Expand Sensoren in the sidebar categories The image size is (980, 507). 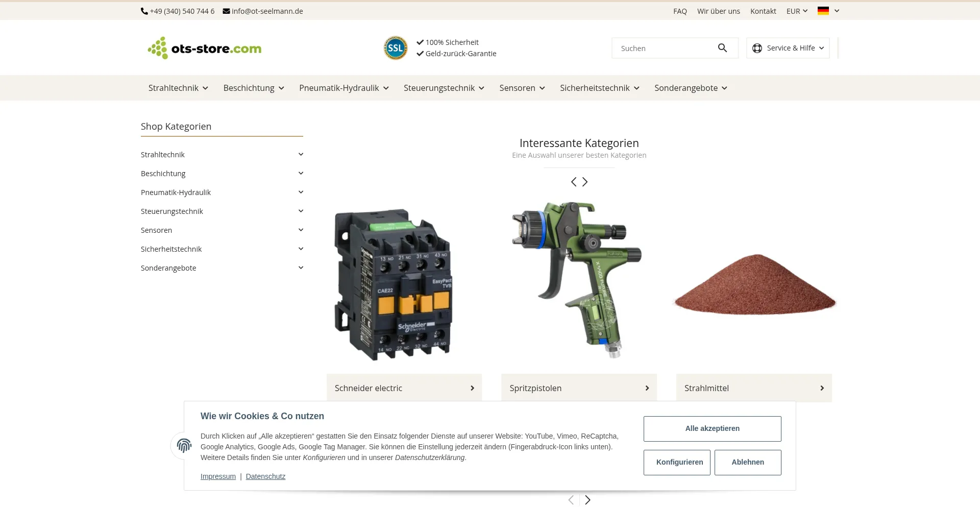click(x=301, y=230)
